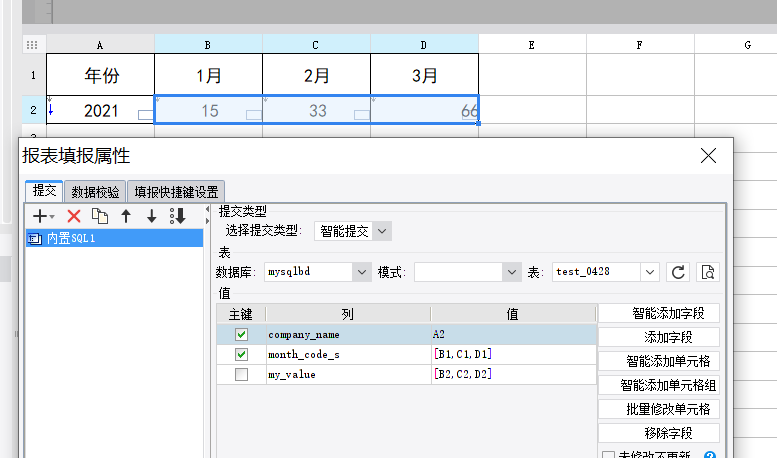Click 移除字段 button
777x458 pixels.
pos(659,433)
